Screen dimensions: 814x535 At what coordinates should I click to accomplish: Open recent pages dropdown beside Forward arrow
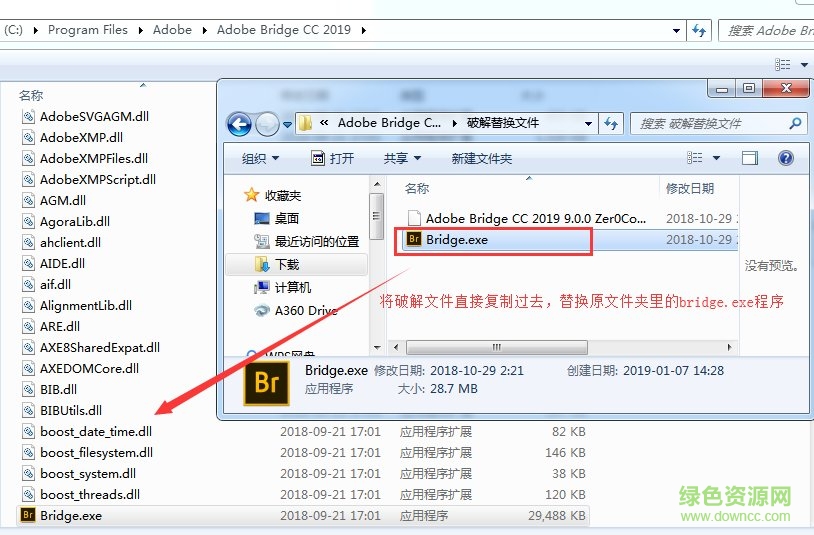click(x=287, y=125)
